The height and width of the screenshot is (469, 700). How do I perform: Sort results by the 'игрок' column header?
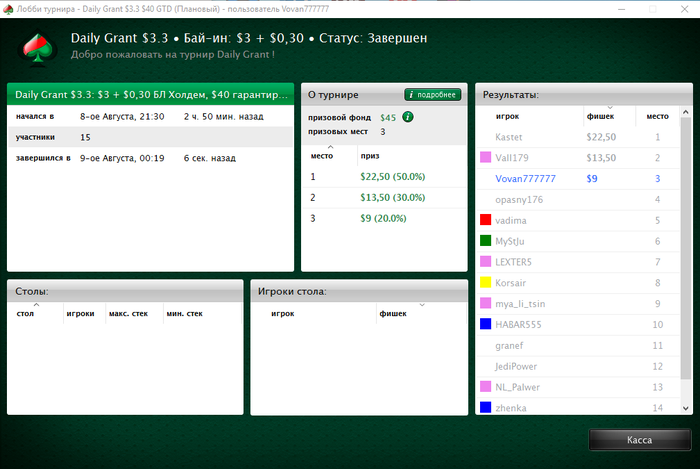click(507, 116)
